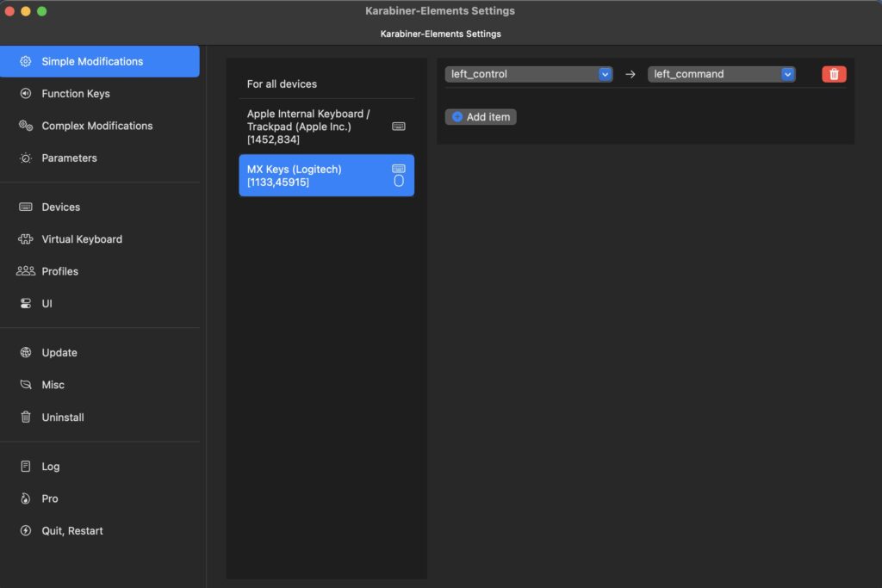Image resolution: width=882 pixels, height=588 pixels.
Task: Select For all devices entry
Action: [x=282, y=84]
